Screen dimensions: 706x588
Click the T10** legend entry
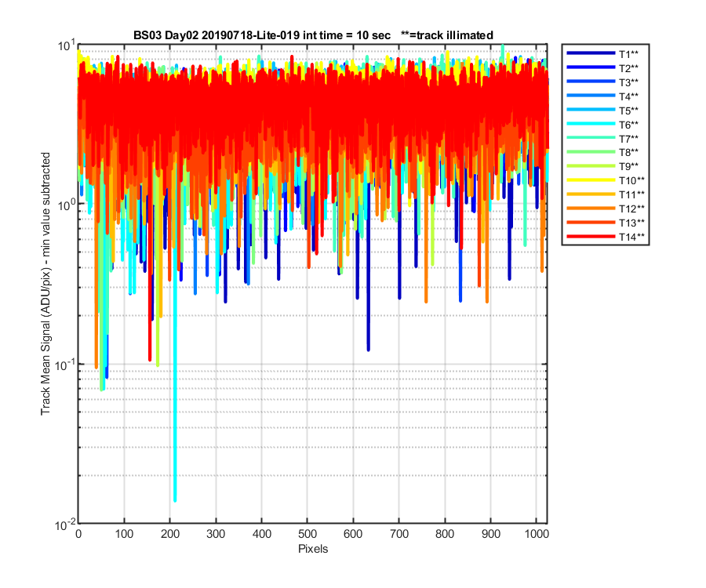click(606, 180)
